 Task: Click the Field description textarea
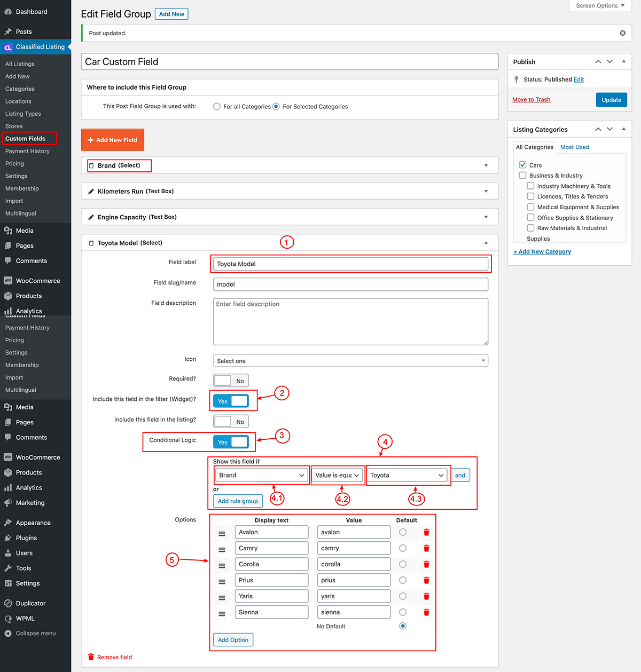[350, 321]
